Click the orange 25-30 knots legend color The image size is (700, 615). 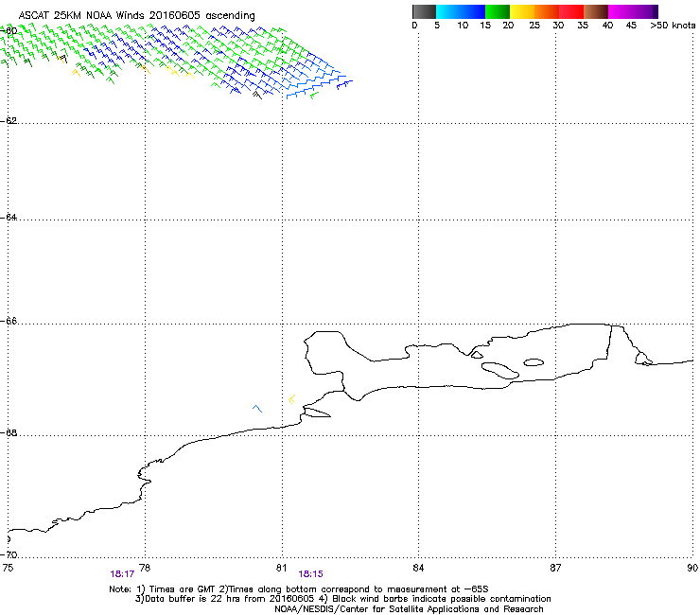click(x=547, y=11)
